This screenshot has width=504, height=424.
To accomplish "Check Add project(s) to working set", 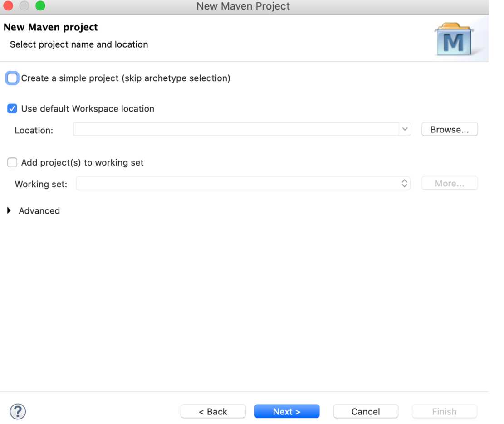I will point(12,162).
